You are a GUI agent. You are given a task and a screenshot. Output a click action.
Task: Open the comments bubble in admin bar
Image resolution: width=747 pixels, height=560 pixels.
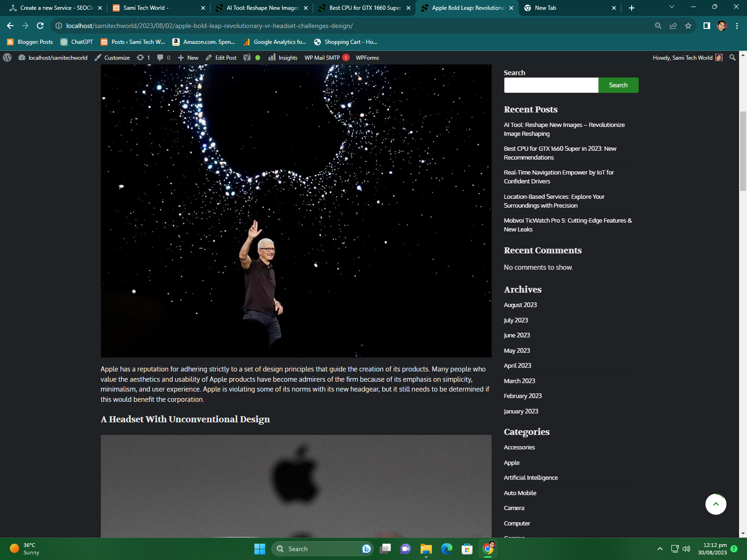click(x=163, y=57)
